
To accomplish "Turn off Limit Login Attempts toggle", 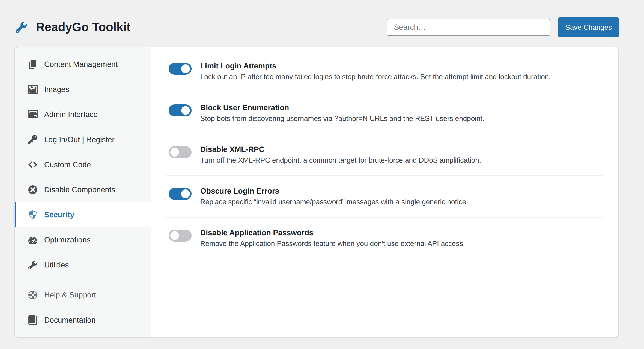I will coord(180,69).
